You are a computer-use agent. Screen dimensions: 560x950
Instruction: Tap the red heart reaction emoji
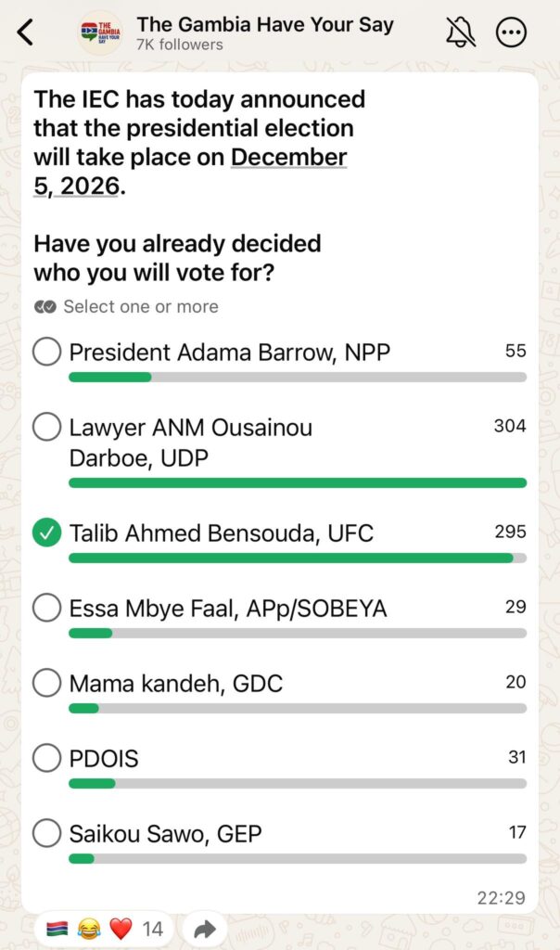tap(121, 929)
